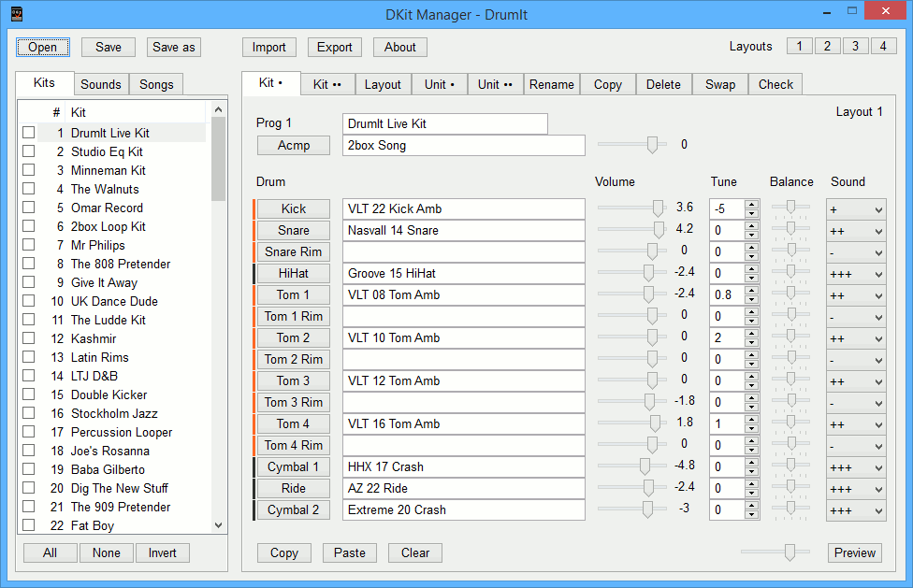Decrease the Tom 1 tune value with down arrow

coord(752,299)
